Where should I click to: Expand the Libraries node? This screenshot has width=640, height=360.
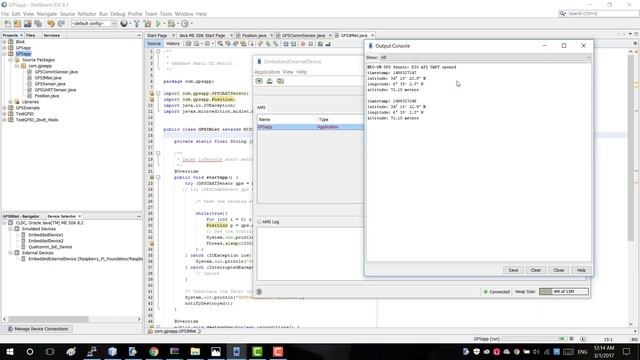tap(11, 102)
